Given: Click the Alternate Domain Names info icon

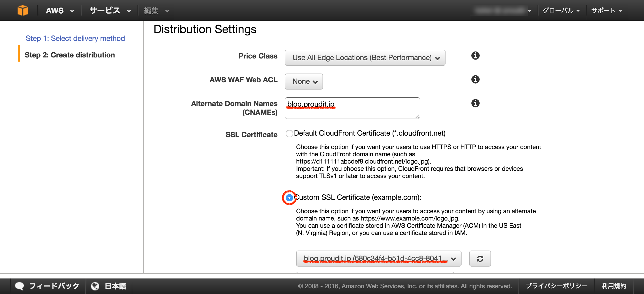Looking at the screenshot, I should click(475, 103).
